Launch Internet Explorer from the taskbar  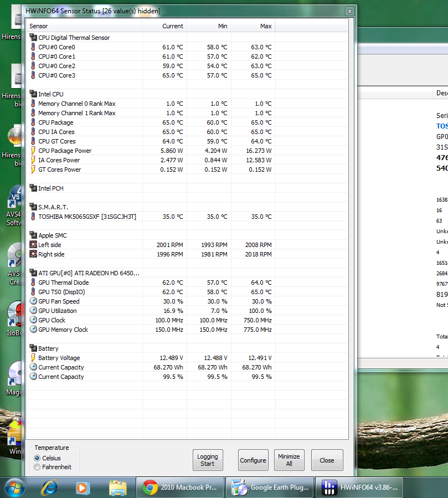pos(49,487)
